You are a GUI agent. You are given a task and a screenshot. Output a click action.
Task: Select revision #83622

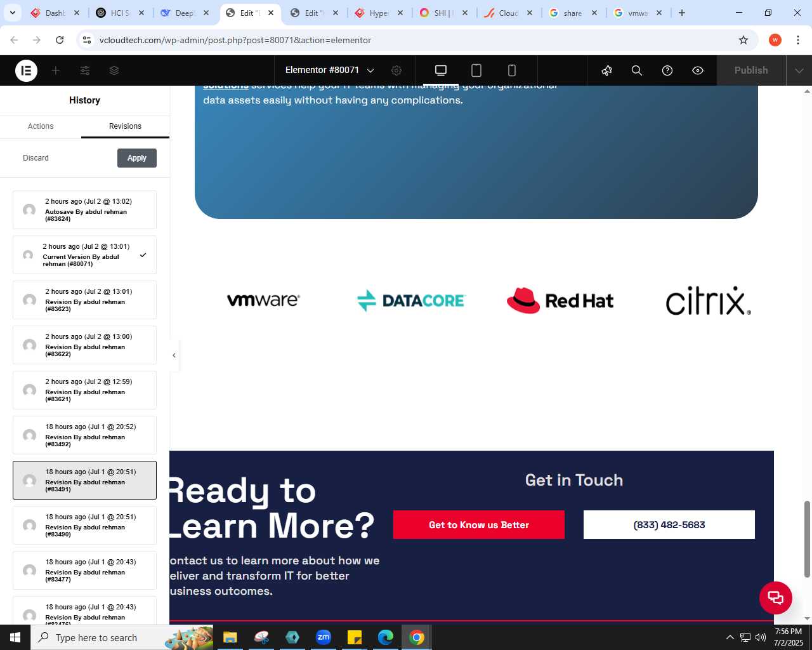(84, 345)
